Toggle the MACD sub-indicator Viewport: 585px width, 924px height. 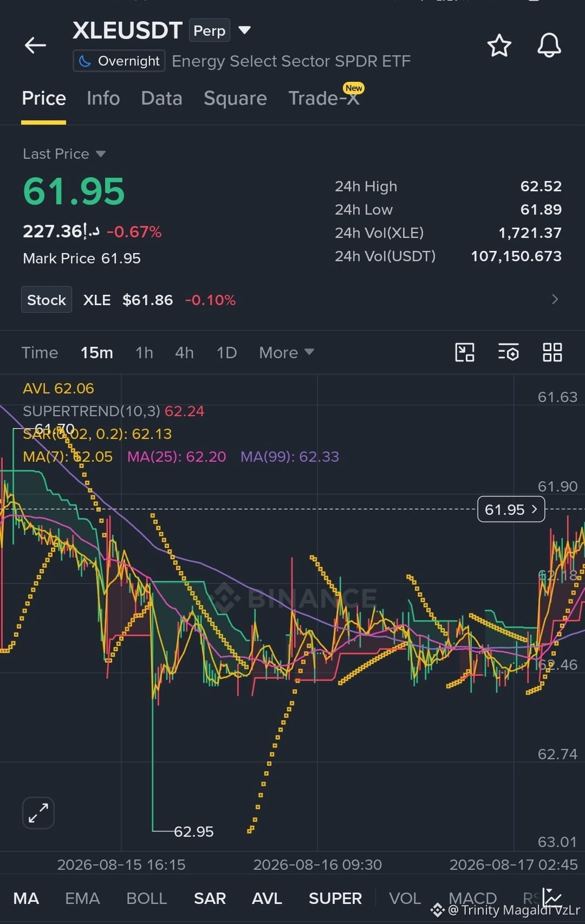click(x=472, y=898)
